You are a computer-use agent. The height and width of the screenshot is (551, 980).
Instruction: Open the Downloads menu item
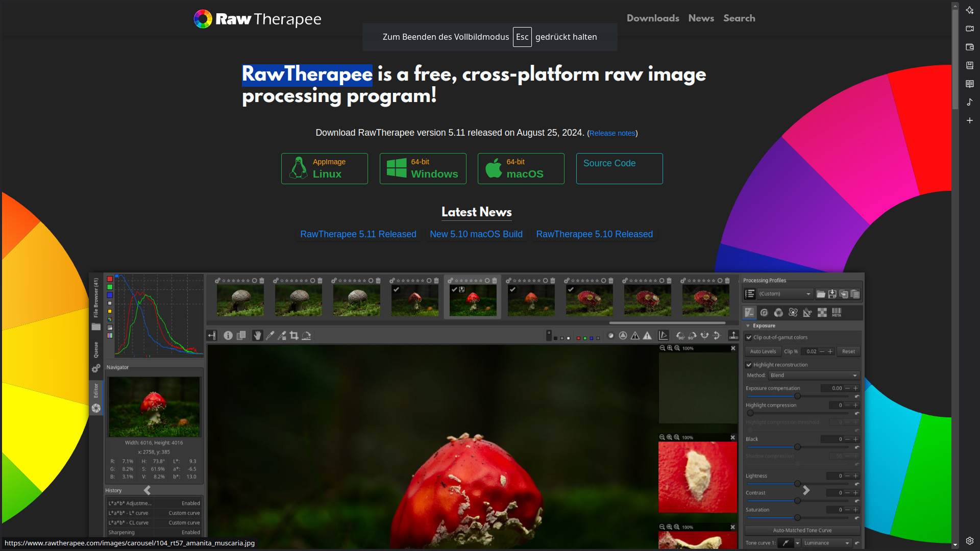(653, 18)
